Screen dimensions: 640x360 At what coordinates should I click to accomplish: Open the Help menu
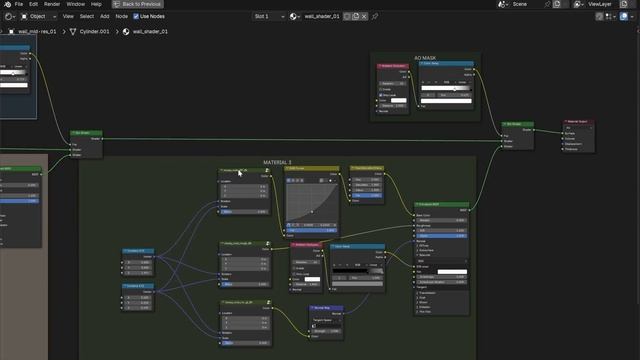coord(96,4)
